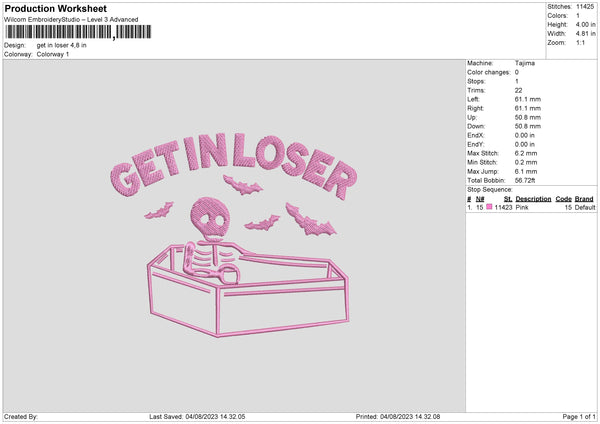This screenshot has width=600, height=424.
Task: Click the 'Color changes:' label
Action: [x=489, y=72]
